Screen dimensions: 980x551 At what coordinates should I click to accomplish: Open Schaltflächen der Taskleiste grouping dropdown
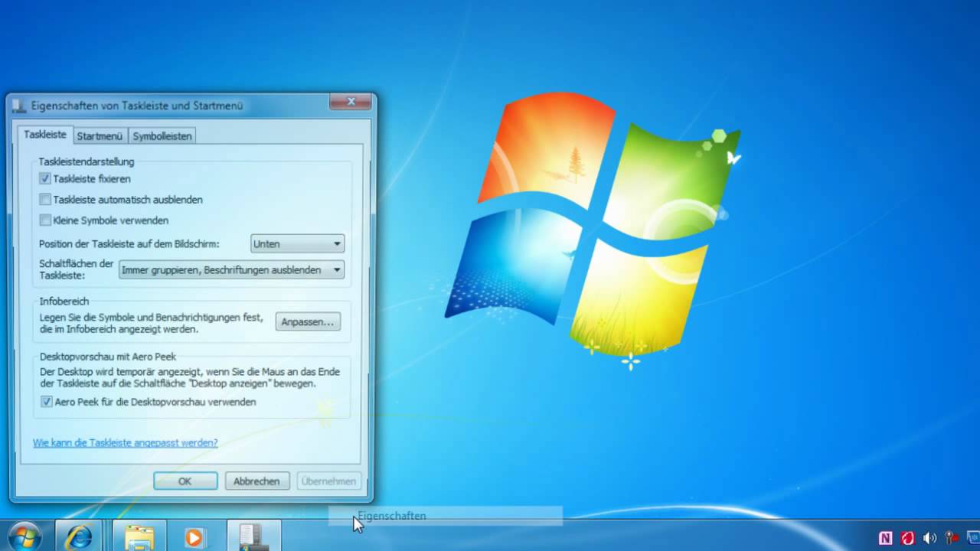coord(231,269)
